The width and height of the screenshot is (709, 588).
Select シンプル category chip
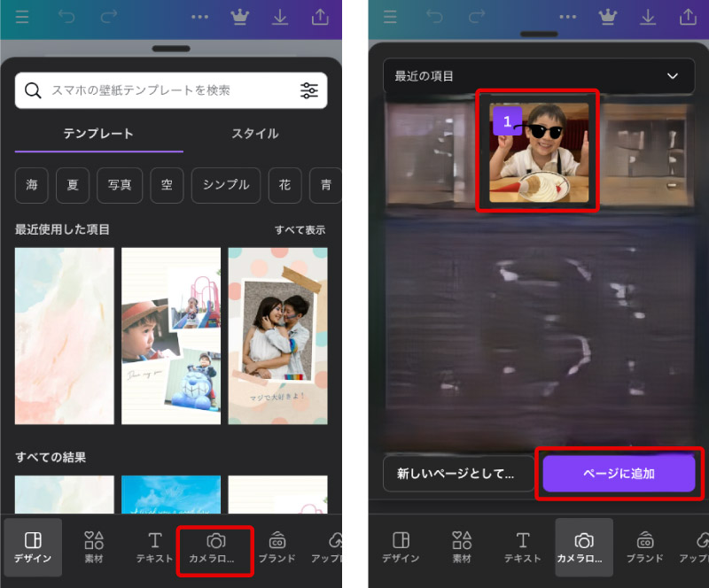226,185
